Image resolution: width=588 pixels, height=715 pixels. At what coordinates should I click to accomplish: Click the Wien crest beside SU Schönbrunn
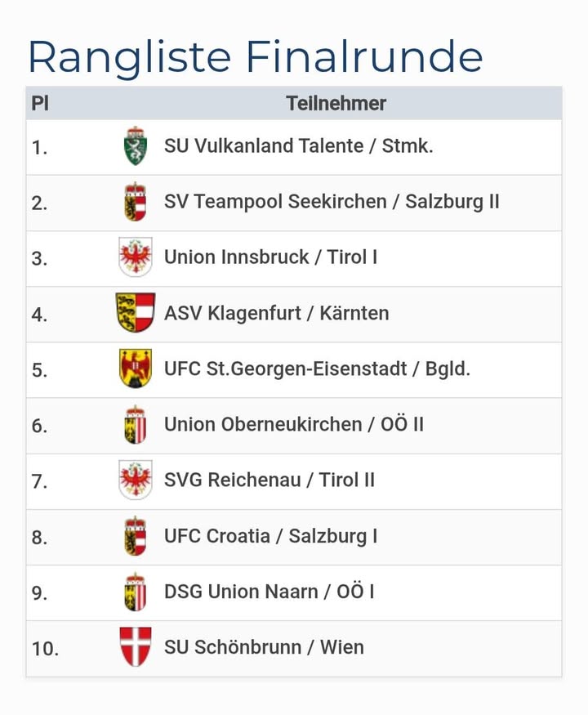pyautogui.click(x=135, y=647)
